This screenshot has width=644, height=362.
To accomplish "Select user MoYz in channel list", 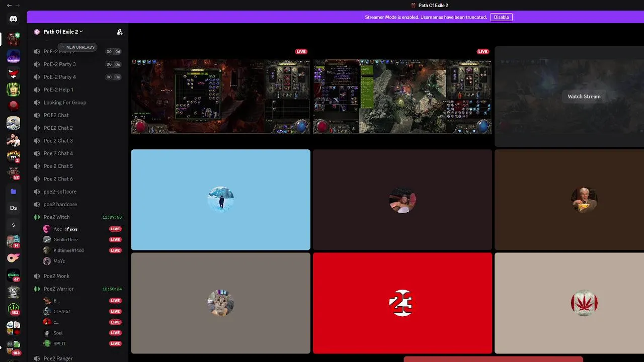I will pyautogui.click(x=83, y=261).
